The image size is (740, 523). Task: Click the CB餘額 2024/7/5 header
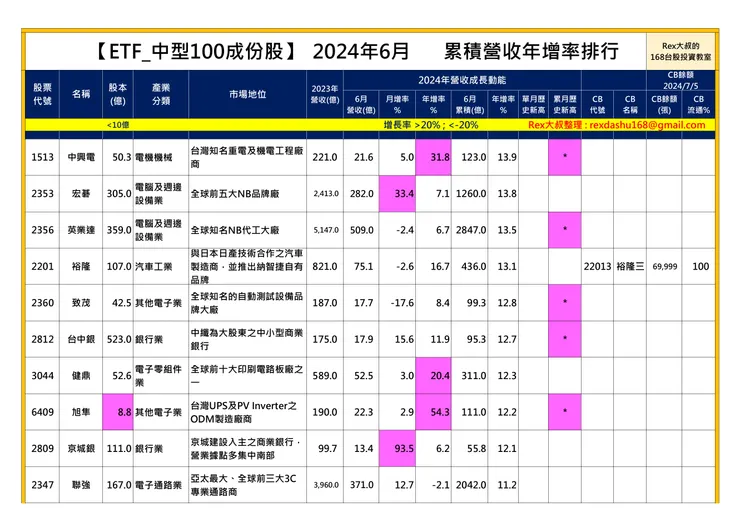point(681,80)
